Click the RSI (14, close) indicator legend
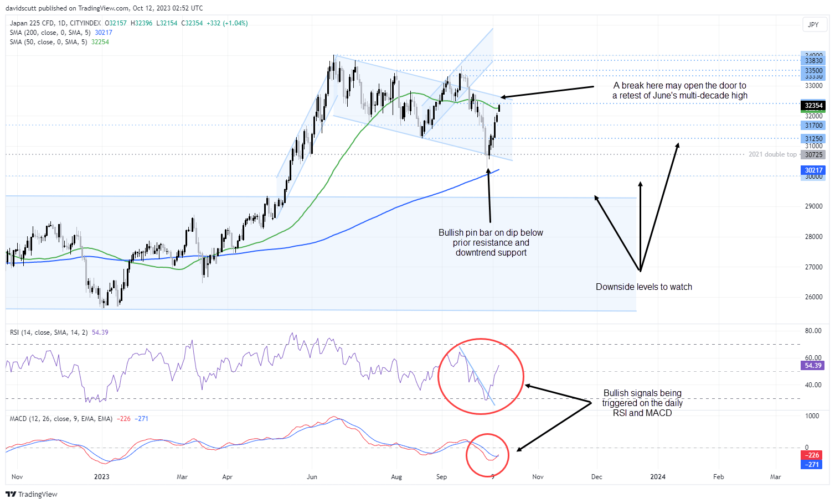Image resolution: width=835 pixels, height=504 pixels. click(59, 332)
